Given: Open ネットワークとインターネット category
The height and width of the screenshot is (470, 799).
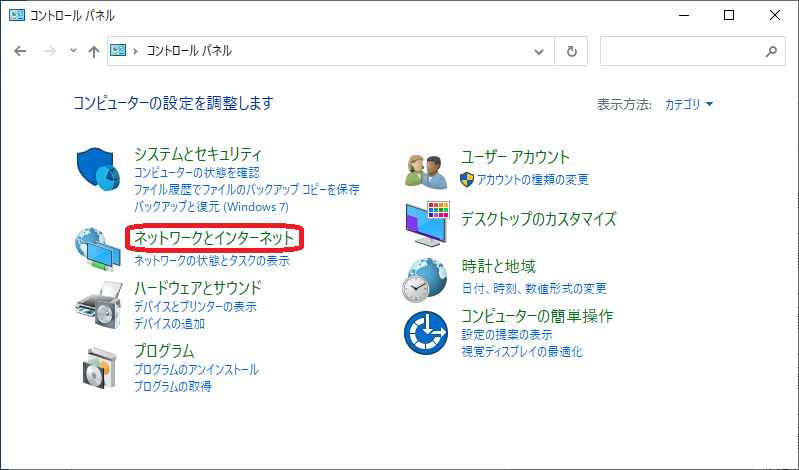Looking at the screenshot, I should pos(214,238).
